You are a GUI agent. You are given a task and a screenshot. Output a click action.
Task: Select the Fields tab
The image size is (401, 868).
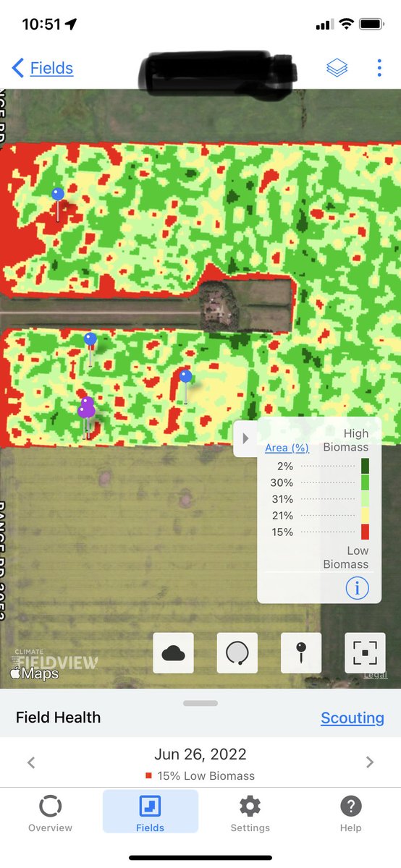151,813
